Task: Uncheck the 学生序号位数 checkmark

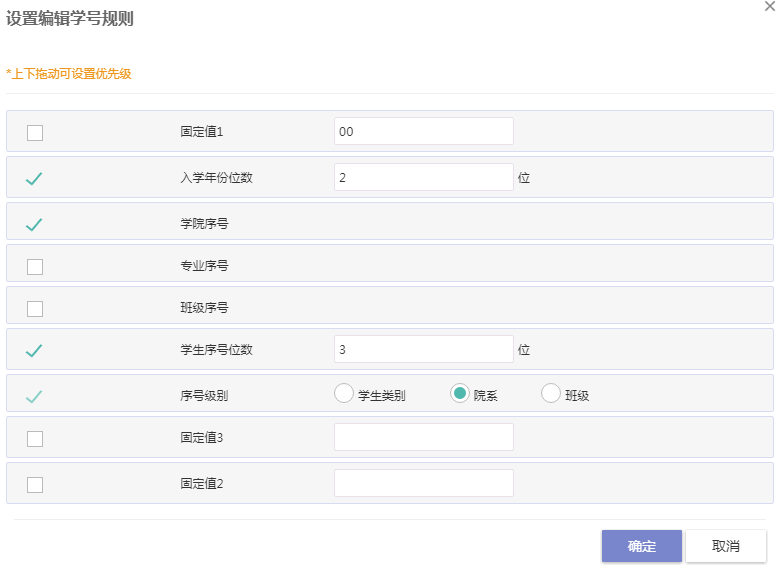Action: [x=34, y=351]
